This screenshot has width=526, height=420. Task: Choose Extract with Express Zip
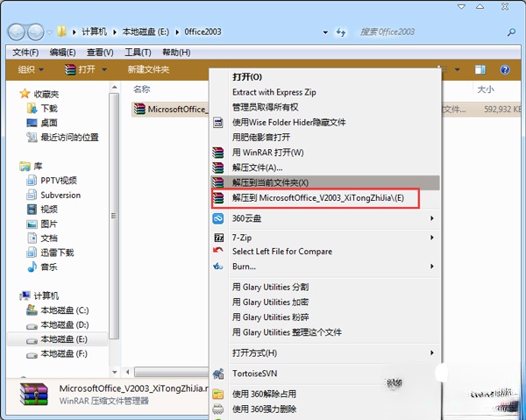(325, 92)
